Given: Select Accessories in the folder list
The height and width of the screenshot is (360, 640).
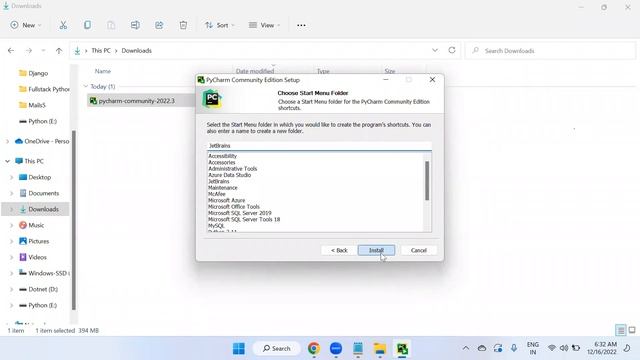Looking at the screenshot, I should (x=222, y=162).
